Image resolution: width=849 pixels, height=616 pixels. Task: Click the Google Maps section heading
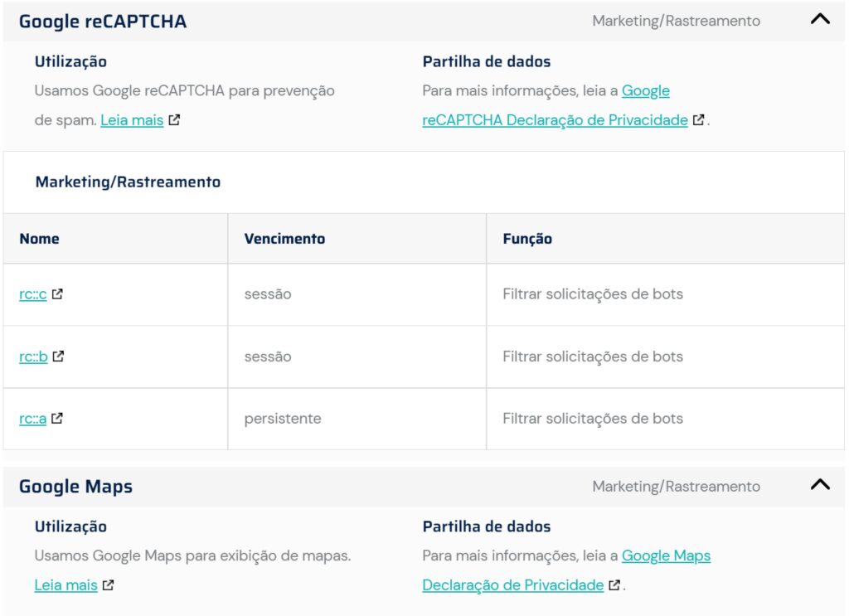pyautogui.click(x=75, y=487)
